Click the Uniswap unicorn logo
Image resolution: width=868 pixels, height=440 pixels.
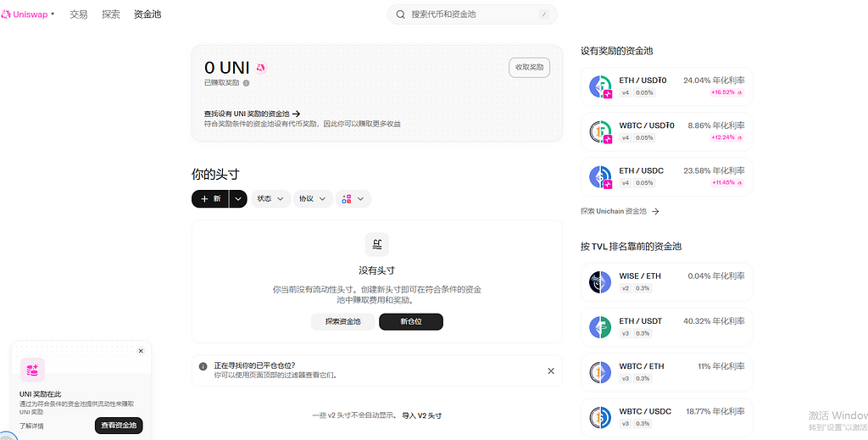(7, 14)
